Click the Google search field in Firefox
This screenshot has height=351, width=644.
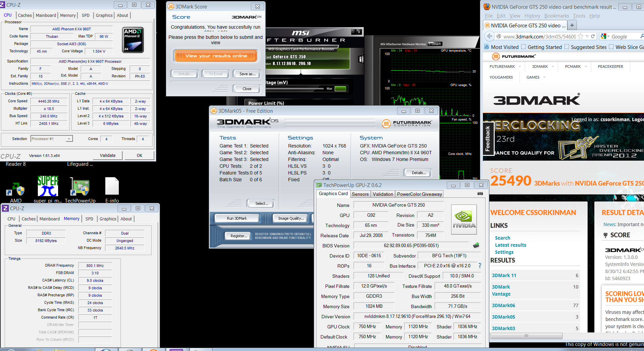point(625,36)
